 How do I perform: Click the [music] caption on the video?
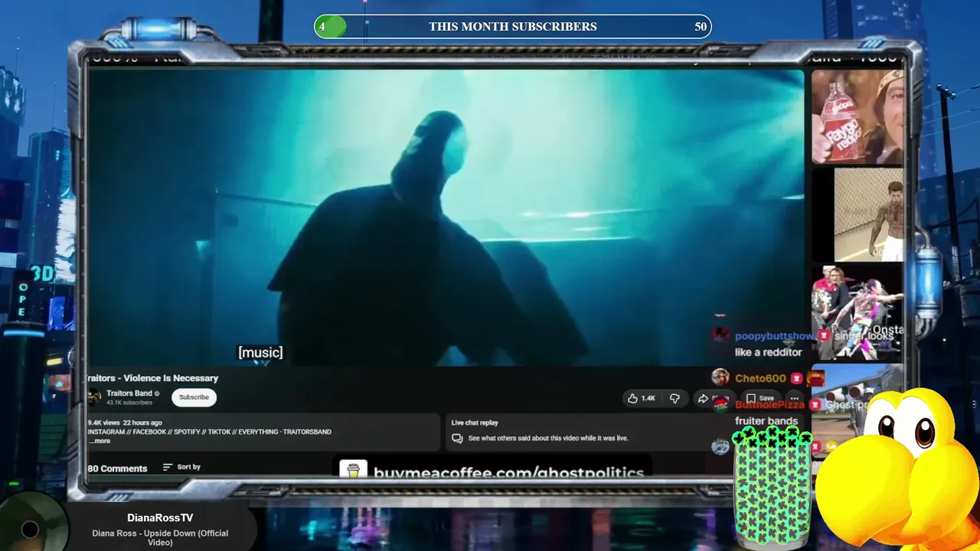(260, 352)
